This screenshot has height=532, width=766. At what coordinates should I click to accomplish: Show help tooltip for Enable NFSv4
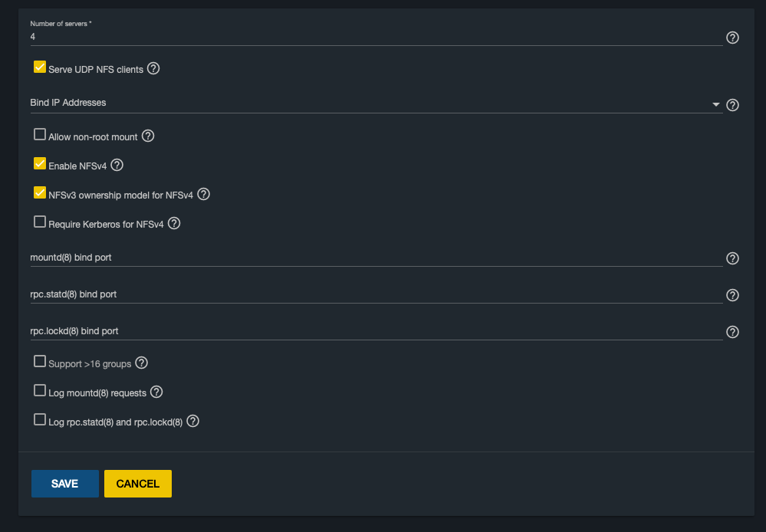(x=117, y=165)
